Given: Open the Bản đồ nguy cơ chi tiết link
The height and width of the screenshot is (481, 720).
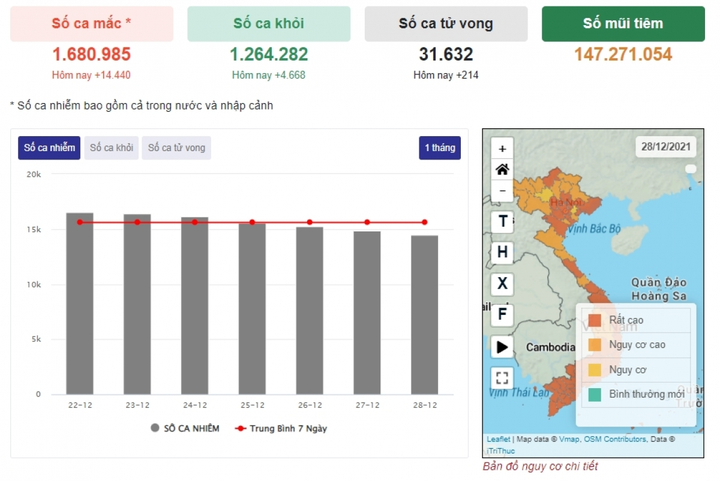Looking at the screenshot, I should 541,466.
